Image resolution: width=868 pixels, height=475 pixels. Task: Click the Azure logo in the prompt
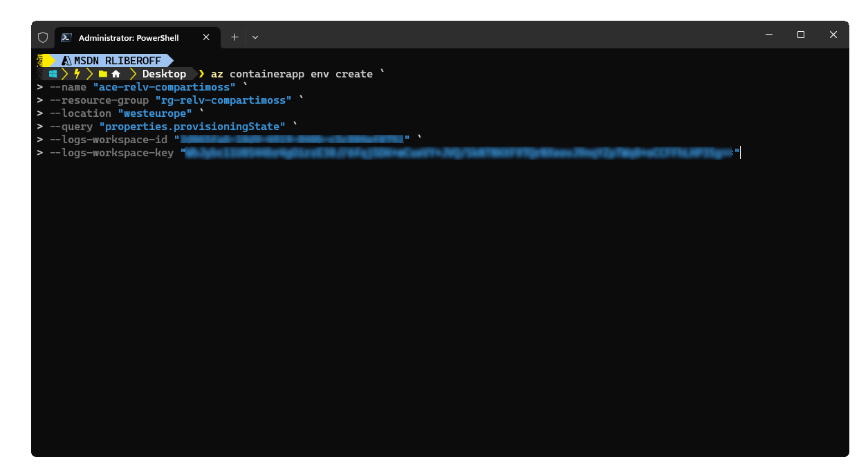pyautogui.click(x=66, y=61)
